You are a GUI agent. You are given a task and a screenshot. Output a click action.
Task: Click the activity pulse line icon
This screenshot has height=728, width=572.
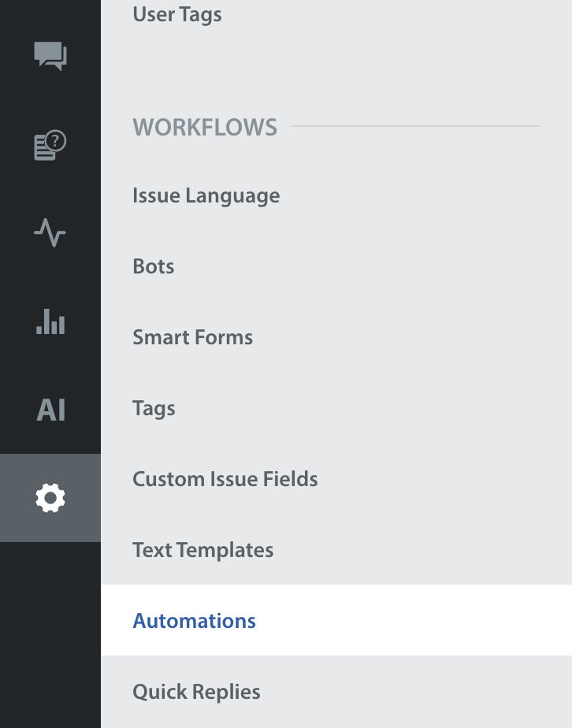pyautogui.click(x=50, y=233)
